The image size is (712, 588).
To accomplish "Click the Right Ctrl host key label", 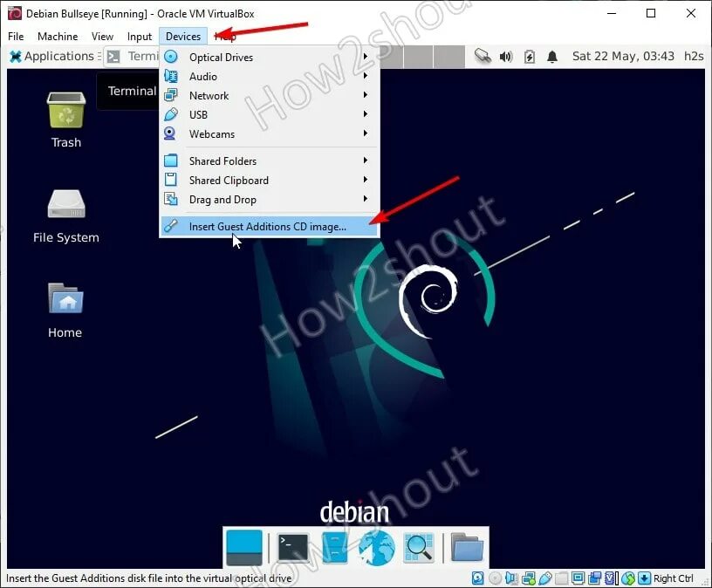I will click(x=674, y=578).
